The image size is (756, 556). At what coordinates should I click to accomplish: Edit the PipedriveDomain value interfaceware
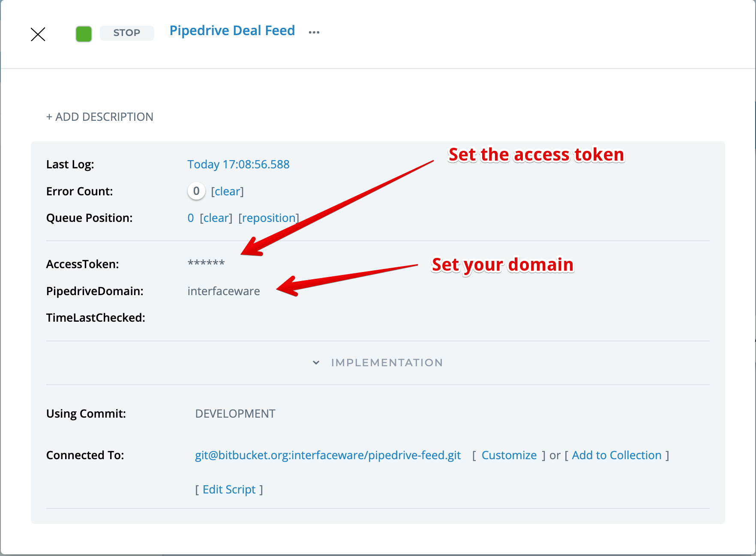[223, 291]
